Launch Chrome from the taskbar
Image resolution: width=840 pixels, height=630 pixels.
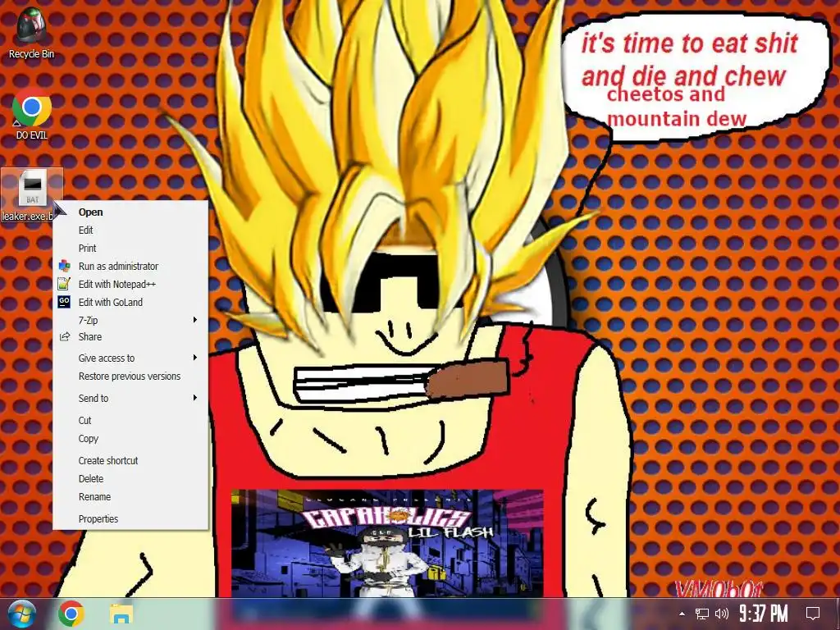[71, 614]
